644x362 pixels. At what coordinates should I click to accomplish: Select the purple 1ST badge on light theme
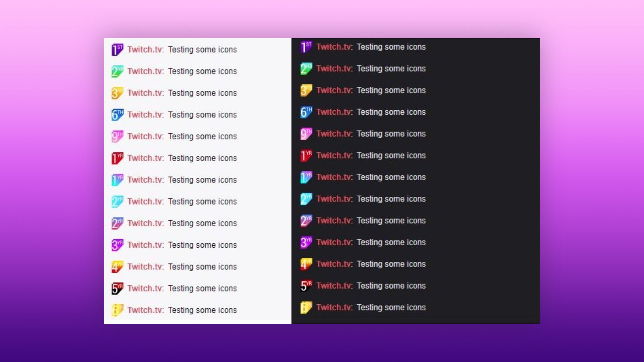[117, 49]
